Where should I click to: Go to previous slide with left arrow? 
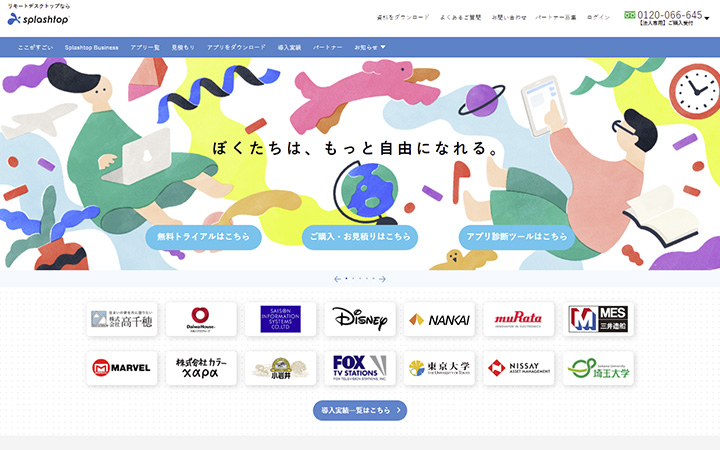tap(337, 279)
